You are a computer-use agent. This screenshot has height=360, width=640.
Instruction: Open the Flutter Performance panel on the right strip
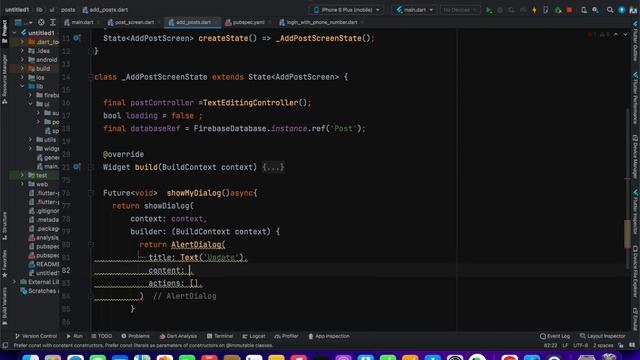(635, 98)
